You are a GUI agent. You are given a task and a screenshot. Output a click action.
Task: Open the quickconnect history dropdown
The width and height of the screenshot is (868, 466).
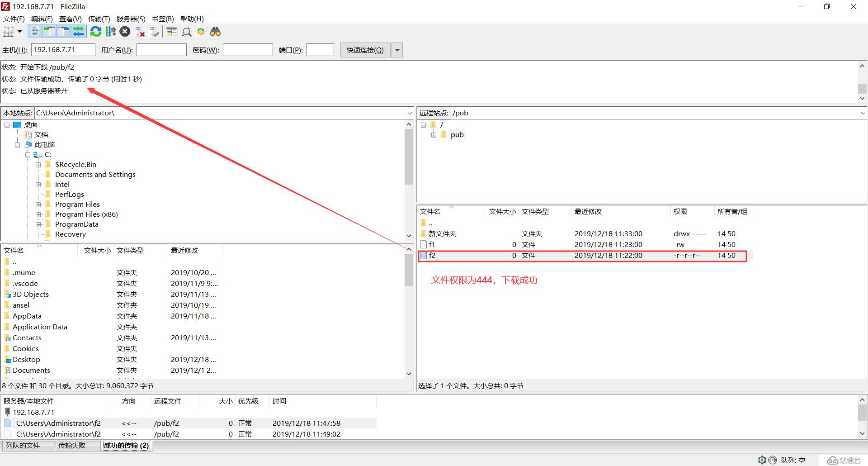[397, 50]
